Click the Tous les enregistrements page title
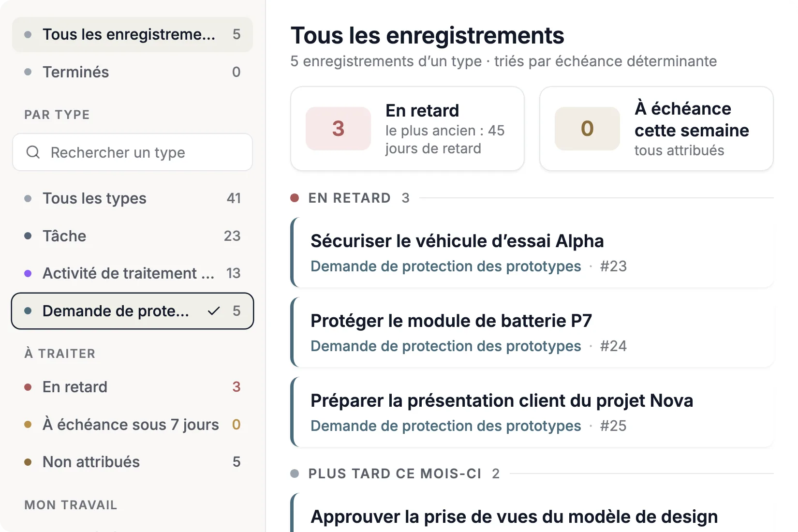 click(427, 36)
